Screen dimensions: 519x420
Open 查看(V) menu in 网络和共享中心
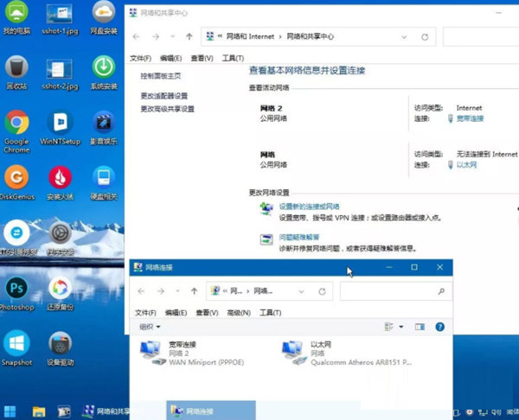(x=202, y=58)
